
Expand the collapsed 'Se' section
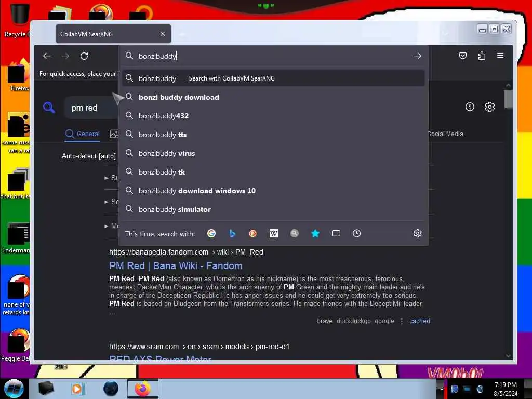point(111,202)
